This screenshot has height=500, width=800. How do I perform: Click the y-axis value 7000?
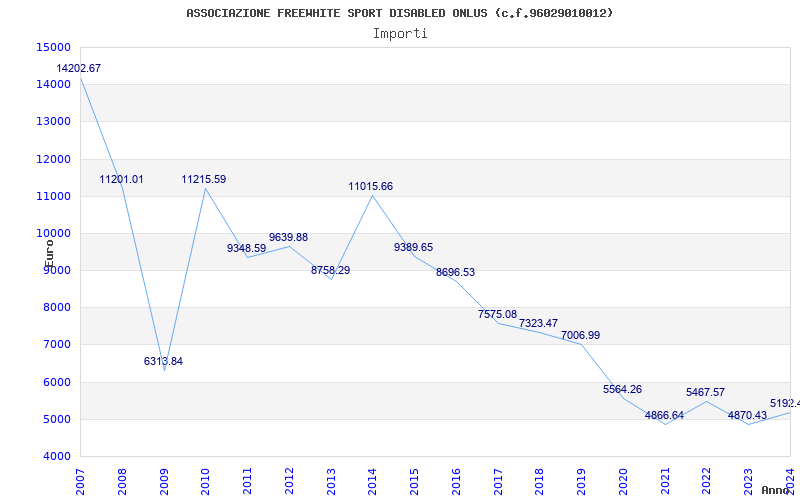56,345
